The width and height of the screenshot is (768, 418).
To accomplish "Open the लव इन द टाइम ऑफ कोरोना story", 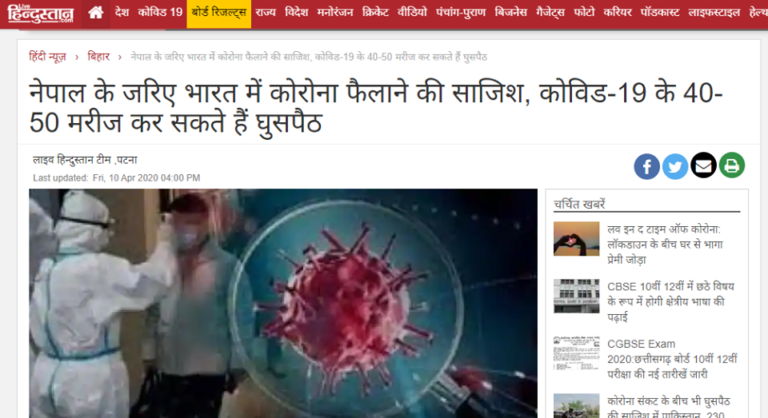I will [665, 245].
